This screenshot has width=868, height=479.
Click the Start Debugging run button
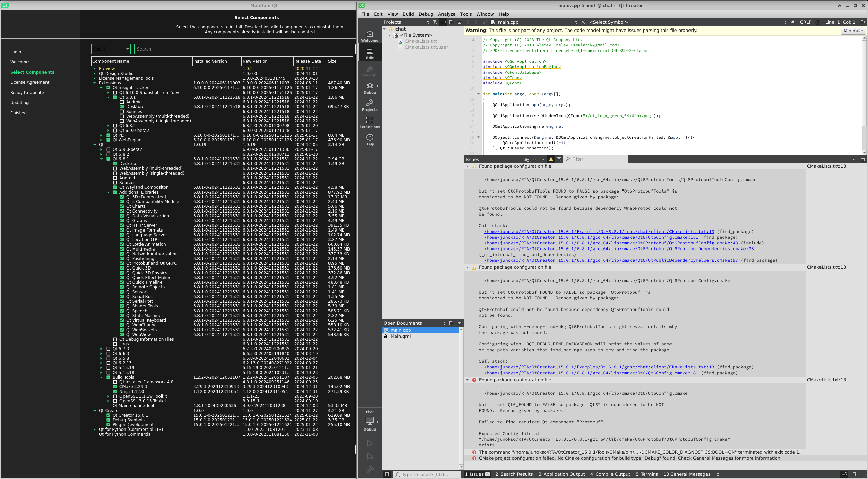pos(370,456)
